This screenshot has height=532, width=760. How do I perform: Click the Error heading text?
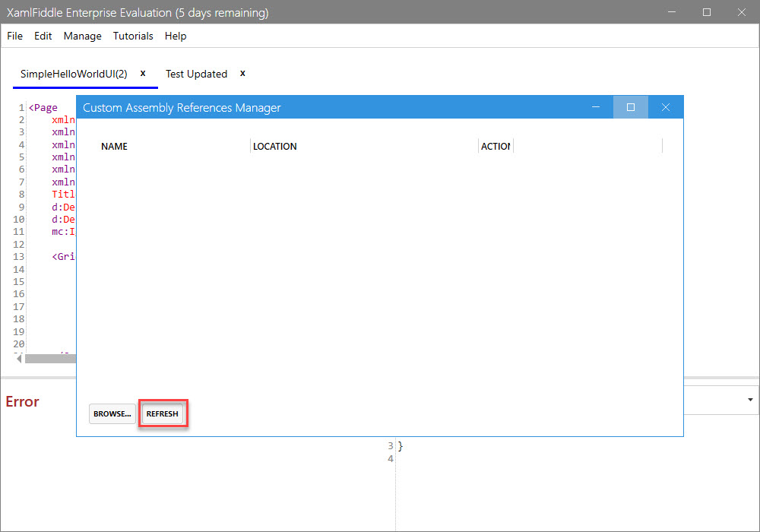pyautogui.click(x=22, y=401)
